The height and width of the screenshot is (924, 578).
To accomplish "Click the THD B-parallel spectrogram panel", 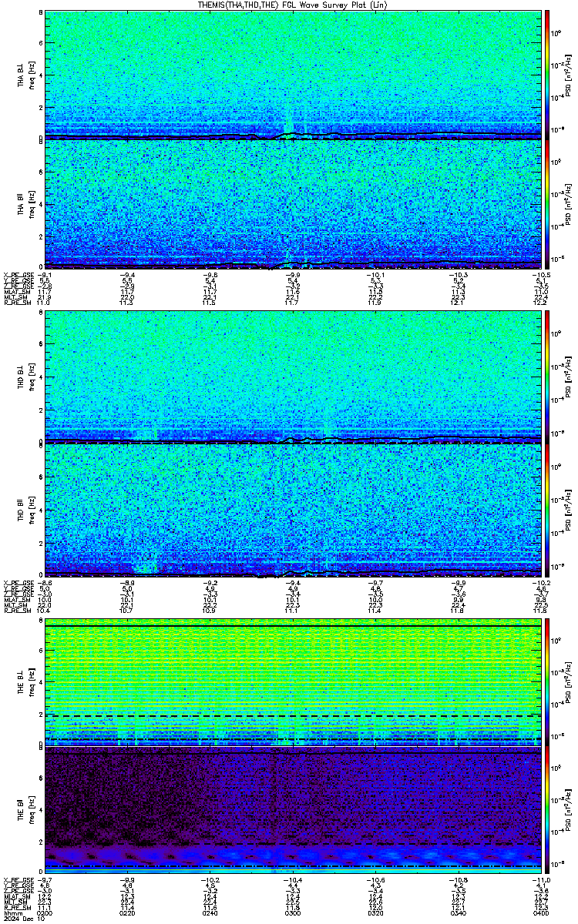I will 293,509.
